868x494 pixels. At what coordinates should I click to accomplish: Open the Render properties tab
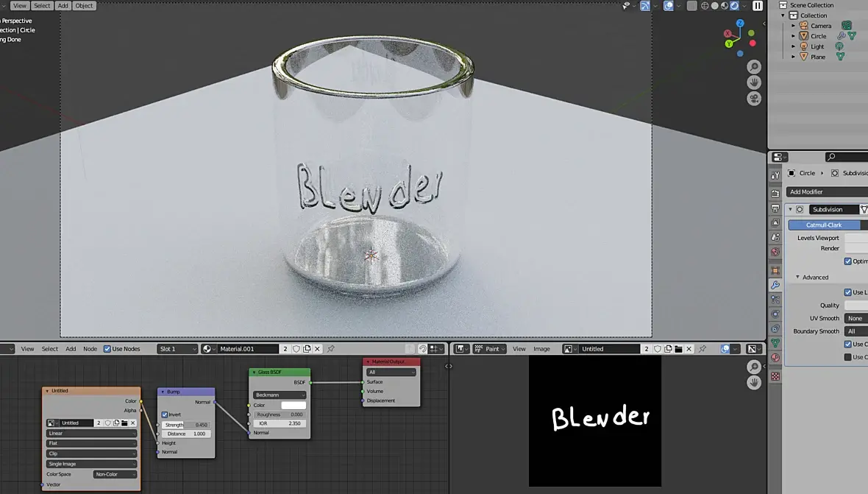tap(775, 194)
